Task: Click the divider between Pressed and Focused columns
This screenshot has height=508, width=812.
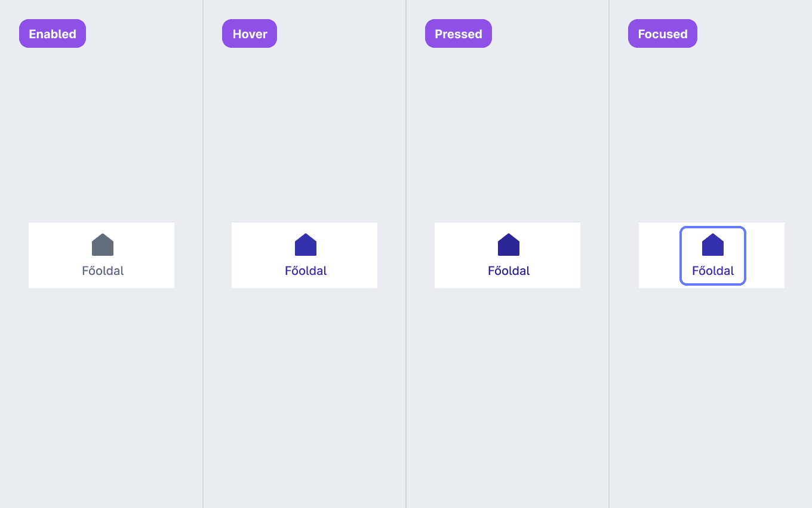Action: point(609,254)
